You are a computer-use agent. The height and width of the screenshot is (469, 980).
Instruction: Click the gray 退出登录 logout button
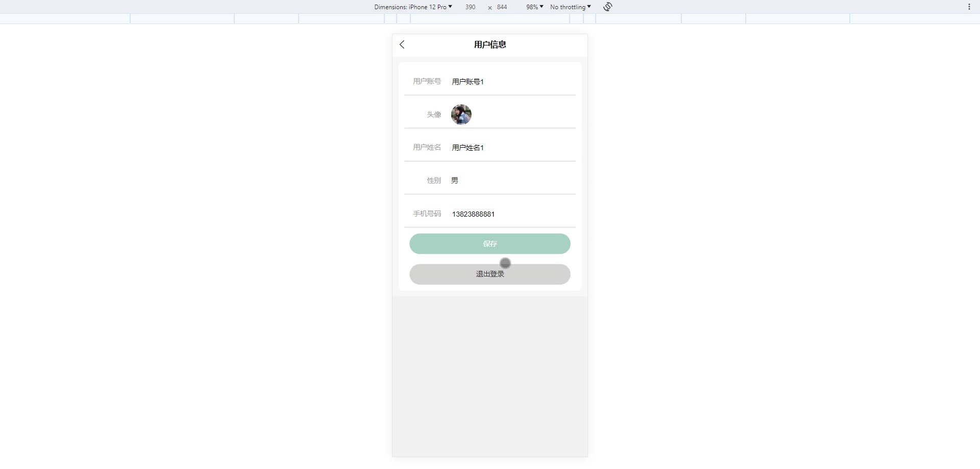489,274
